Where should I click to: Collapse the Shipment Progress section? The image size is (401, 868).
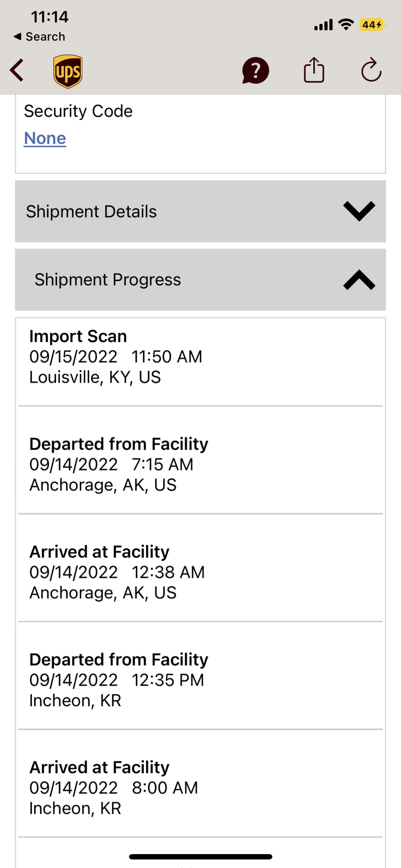point(200,279)
